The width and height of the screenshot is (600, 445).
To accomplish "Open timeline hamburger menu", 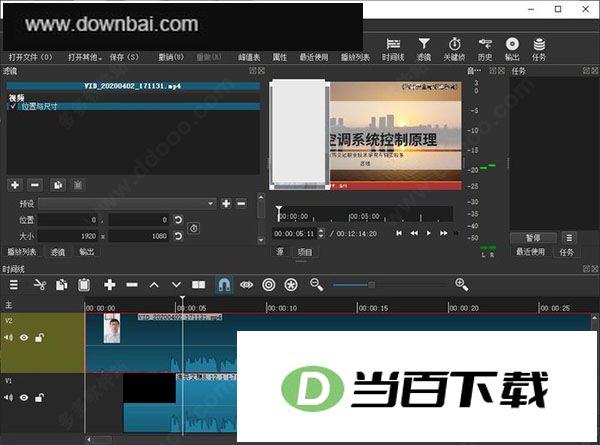I will point(14,285).
